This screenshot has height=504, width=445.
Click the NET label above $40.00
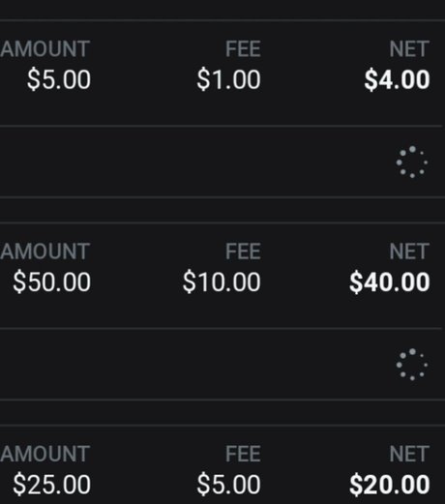409,252
